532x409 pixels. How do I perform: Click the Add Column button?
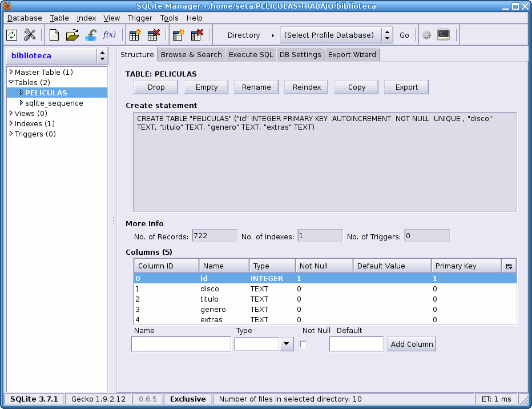pos(412,344)
